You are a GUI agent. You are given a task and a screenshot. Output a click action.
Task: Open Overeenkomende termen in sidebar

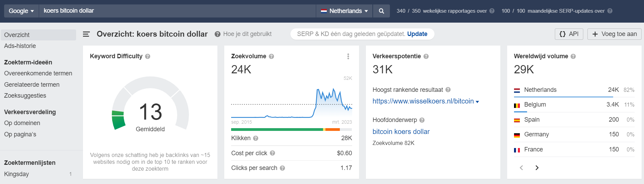(38, 73)
